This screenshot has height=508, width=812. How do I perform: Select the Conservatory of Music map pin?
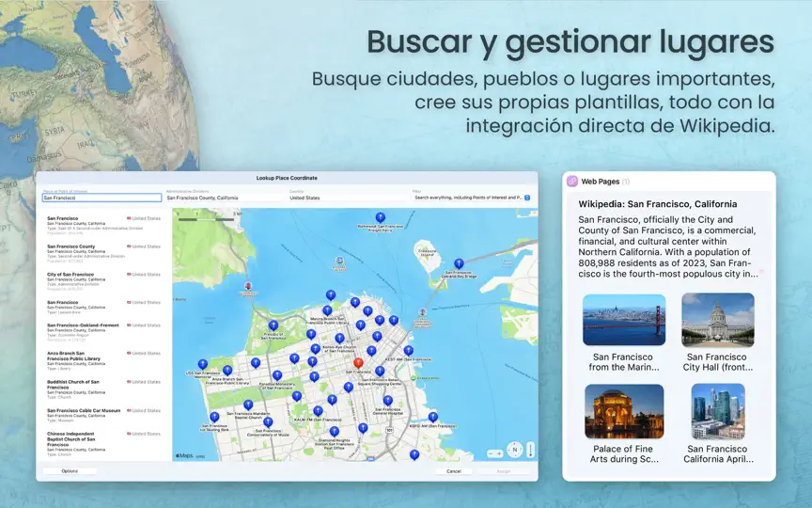point(268,422)
